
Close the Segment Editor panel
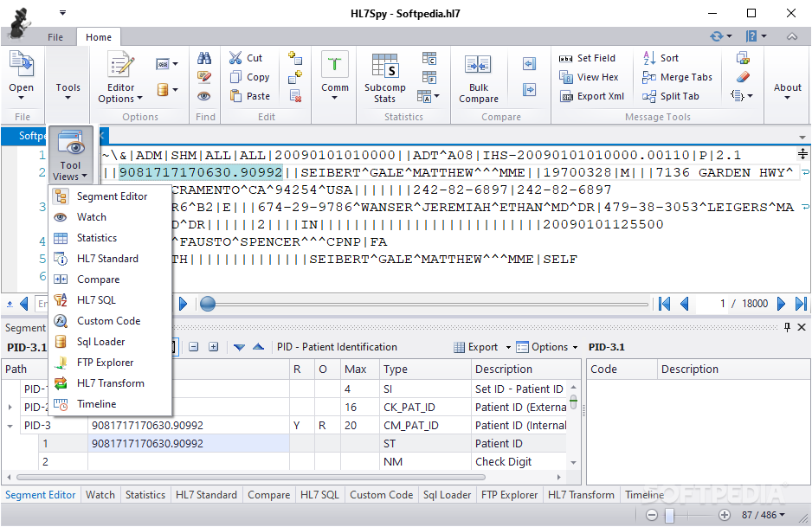[x=802, y=327]
